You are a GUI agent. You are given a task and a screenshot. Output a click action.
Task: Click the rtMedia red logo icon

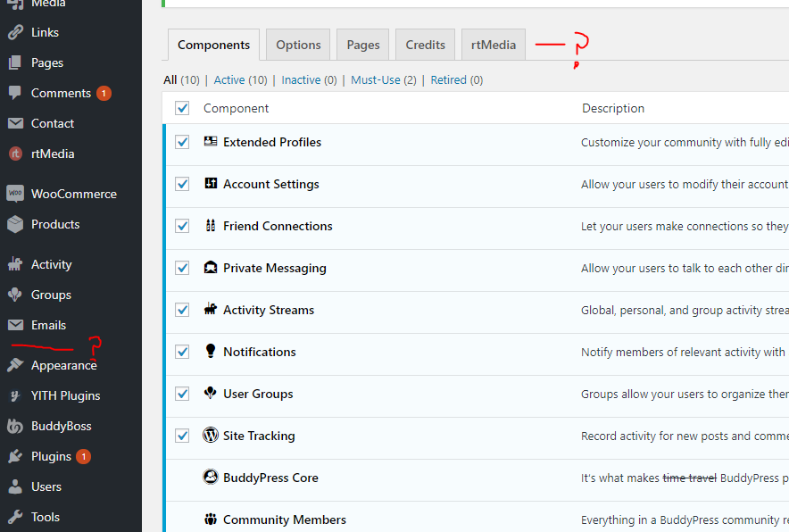pyautogui.click(x=15, y=154)
